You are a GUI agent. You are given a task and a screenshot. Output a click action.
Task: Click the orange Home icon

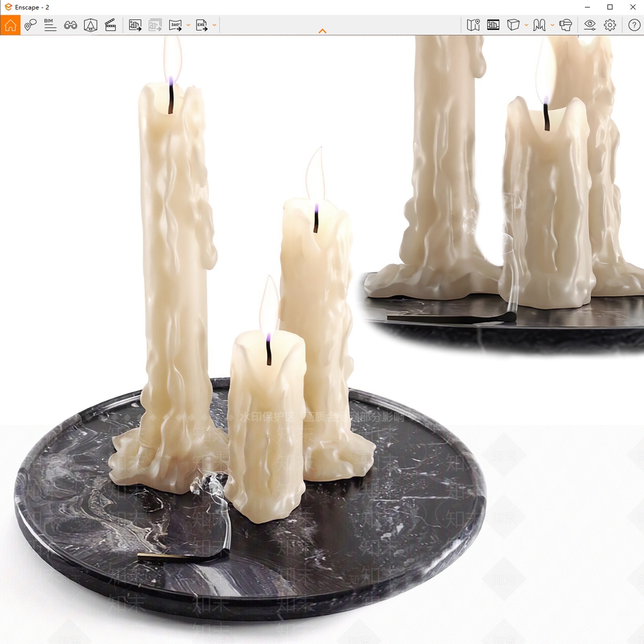coord(10,25)
